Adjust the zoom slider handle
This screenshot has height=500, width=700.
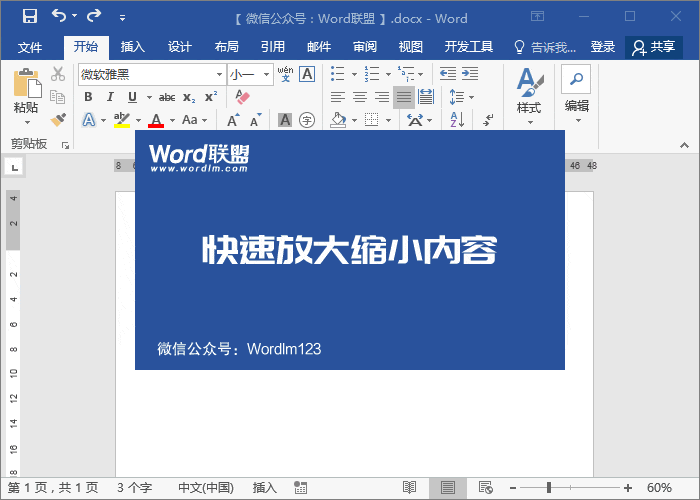click(549, 488)
